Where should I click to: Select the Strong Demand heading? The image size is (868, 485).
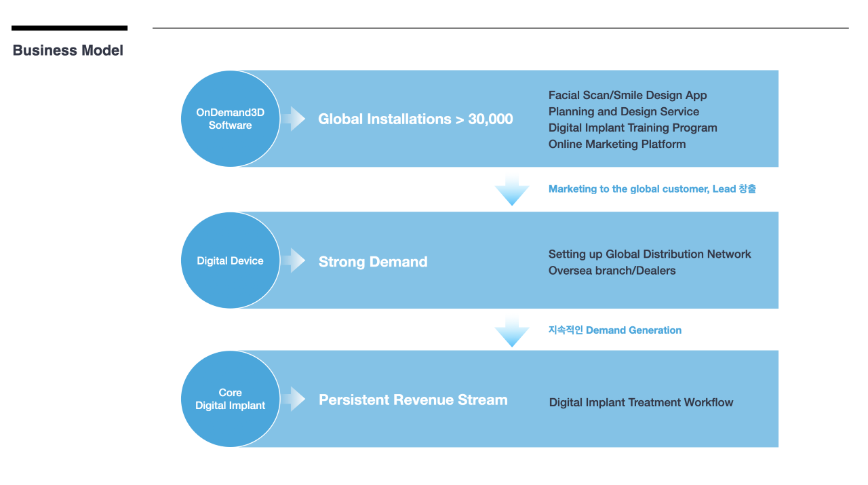click(373, 262)
